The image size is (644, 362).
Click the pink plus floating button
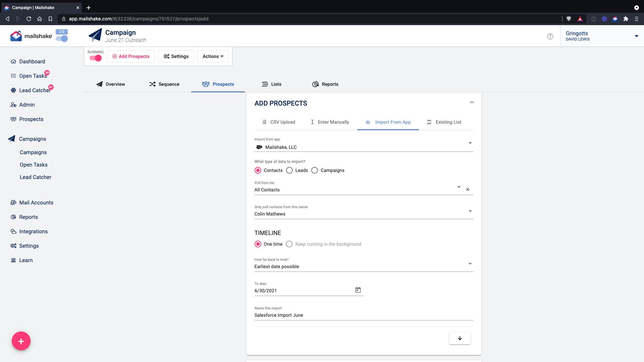(x=21, y=341)
